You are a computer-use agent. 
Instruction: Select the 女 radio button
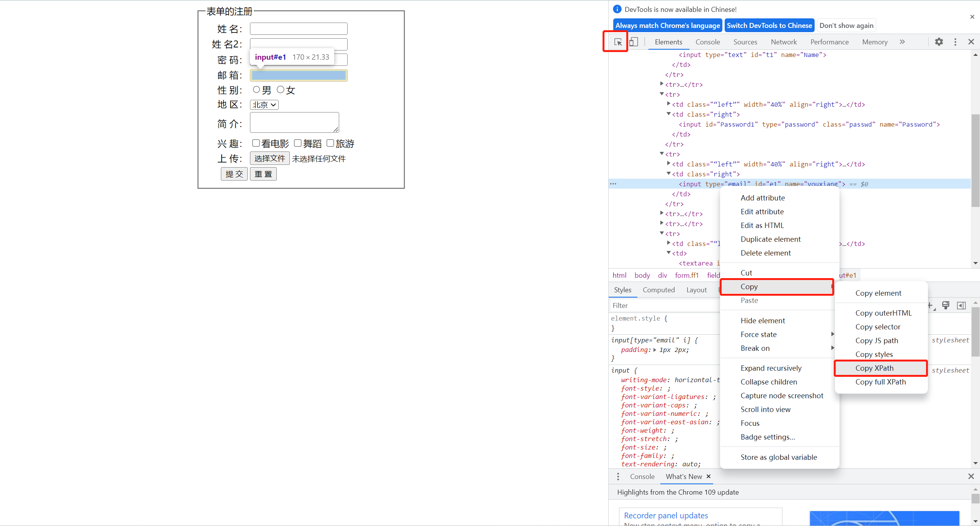coord(281,90)
